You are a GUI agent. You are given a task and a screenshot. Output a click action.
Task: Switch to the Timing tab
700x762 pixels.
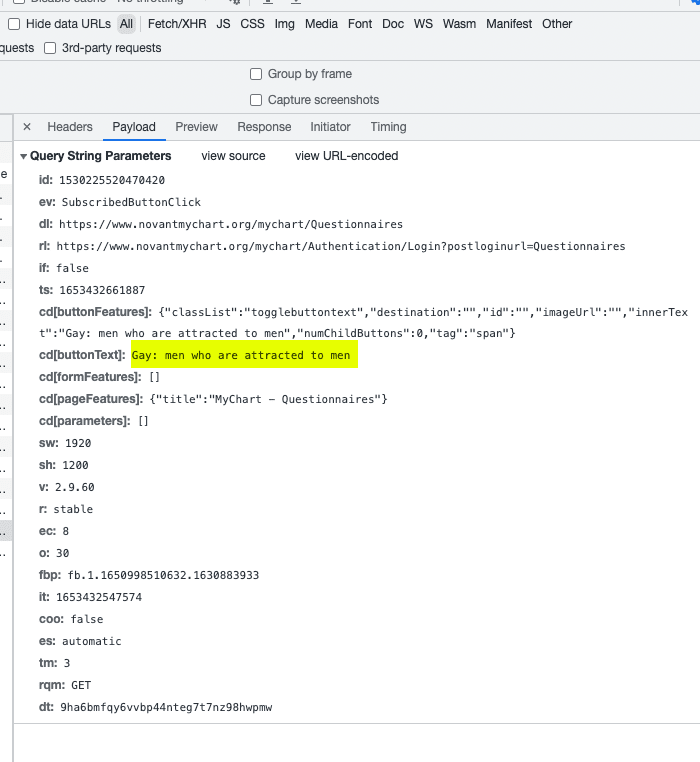pyautogui.click(x=388, y=127)
